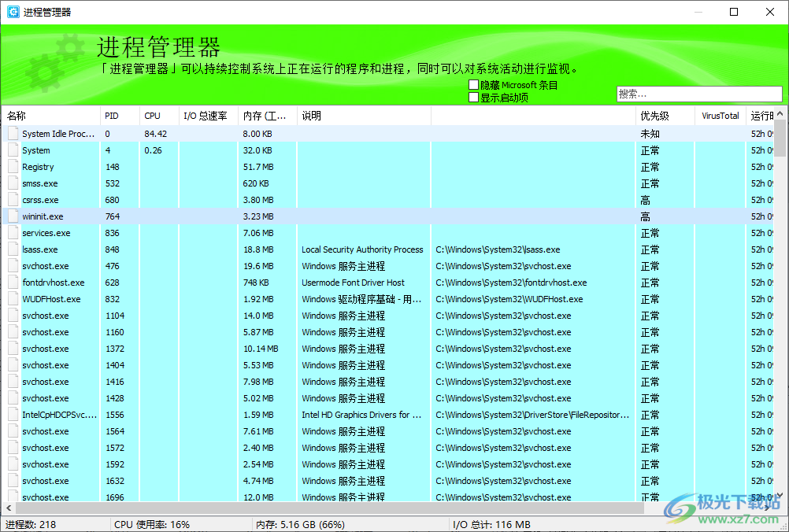This screenshot has width=789, height=532.
Task: Click the app icon in the title bar
Action: point(13,12)
